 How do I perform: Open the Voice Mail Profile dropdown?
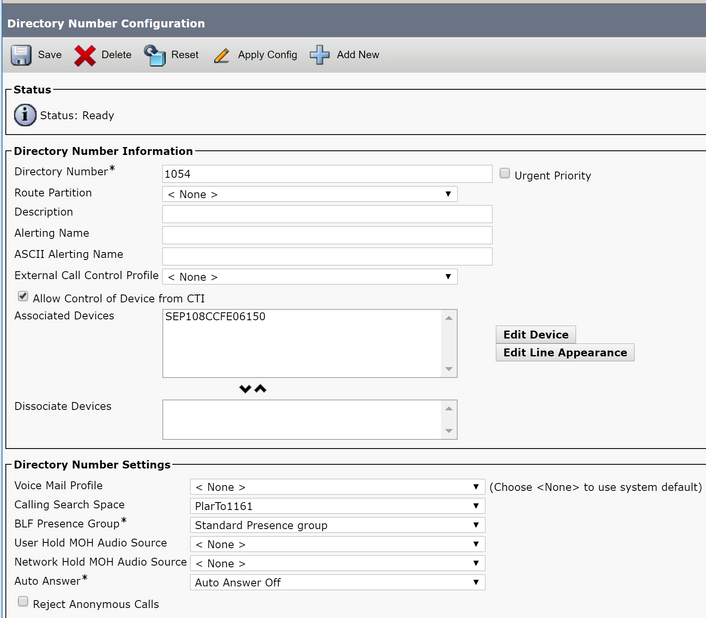[x=338, y=487]
